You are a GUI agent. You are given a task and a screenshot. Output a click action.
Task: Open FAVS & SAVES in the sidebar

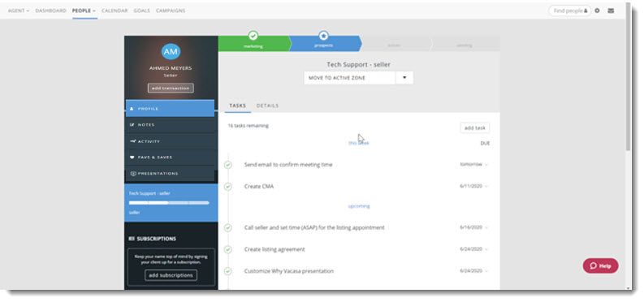click(170, 157)
